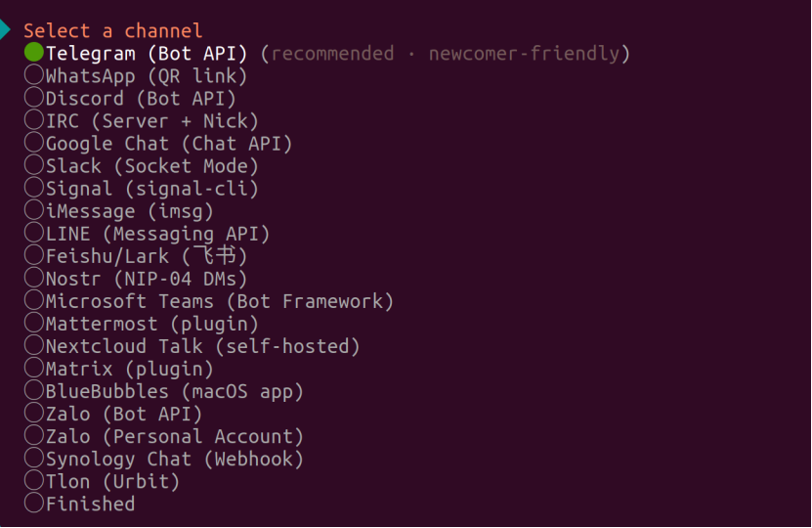Image resolution: width=812 pixels, height=528 pixels.
Task: Choose Synology Chat (Webhook) channel
Action: coord(34,459)
